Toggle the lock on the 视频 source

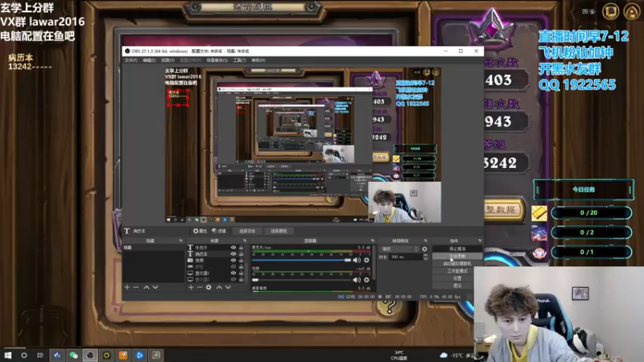241,260
